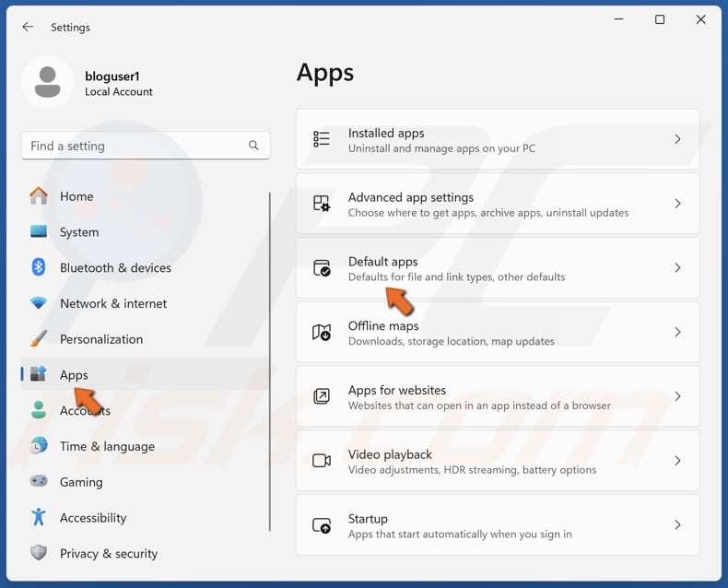The image size is (728, 588).
Task: Open Video playback settings
Action: pos(498,461)
